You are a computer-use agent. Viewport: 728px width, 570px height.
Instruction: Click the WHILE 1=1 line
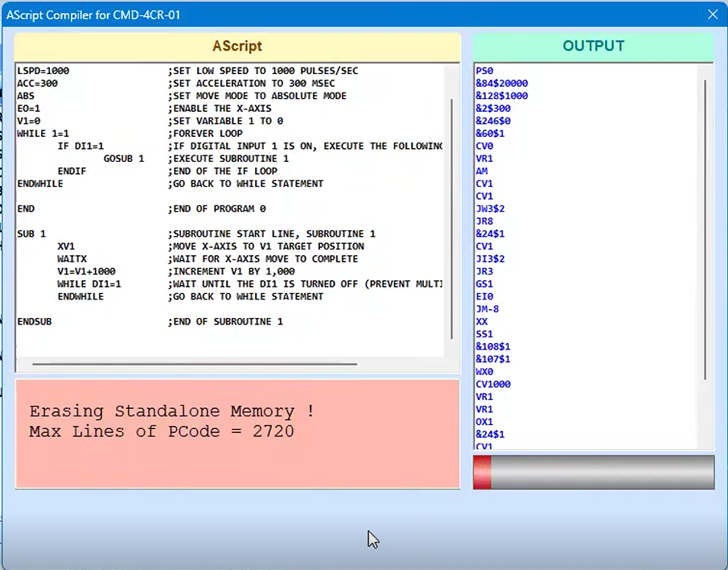[43, 134]
